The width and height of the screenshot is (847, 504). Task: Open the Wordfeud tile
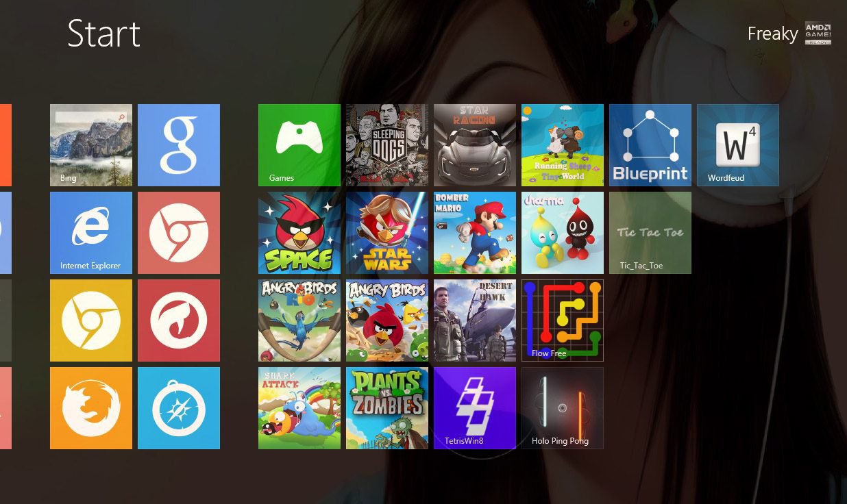pos(738,145)
